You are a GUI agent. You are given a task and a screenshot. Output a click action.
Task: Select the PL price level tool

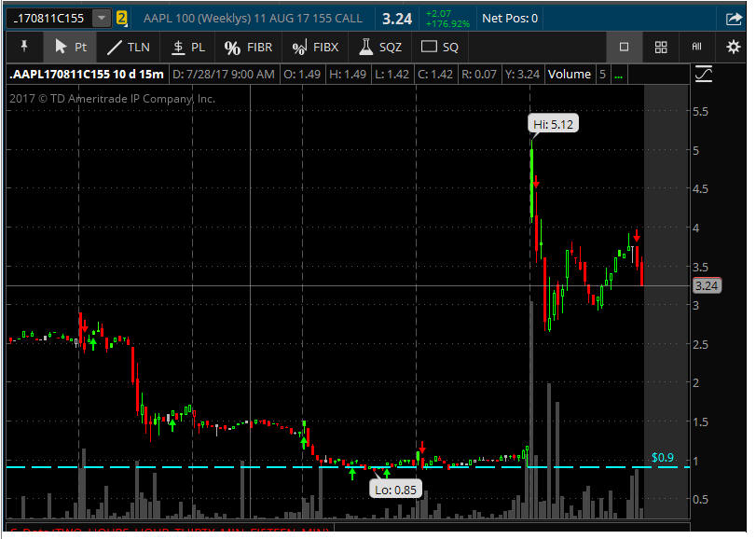188,48
